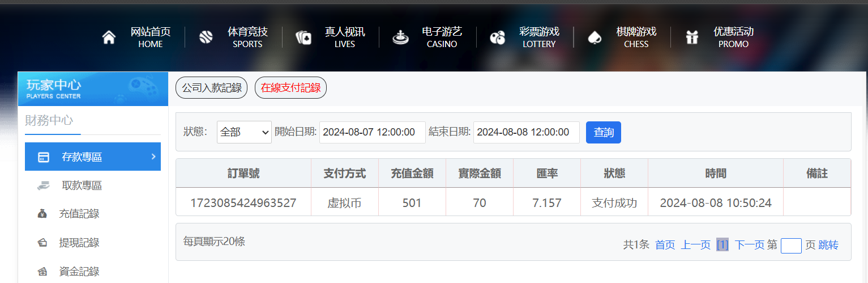Click the lottery balls icon
The height and width of the screenshot is (283, 868).
pyautogui.click(x=497, y=37)
